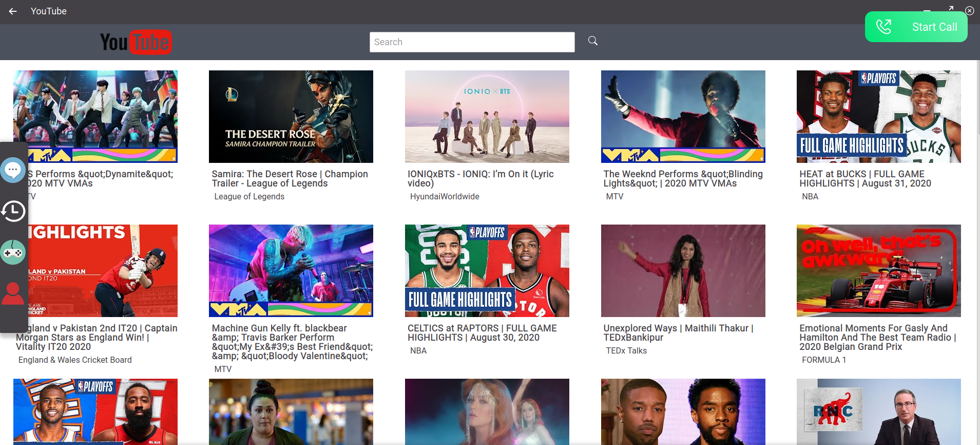Click title 'Samira: The Desert Rose | Champion Trailer'

pyautogui.click(x=290, y=179)
